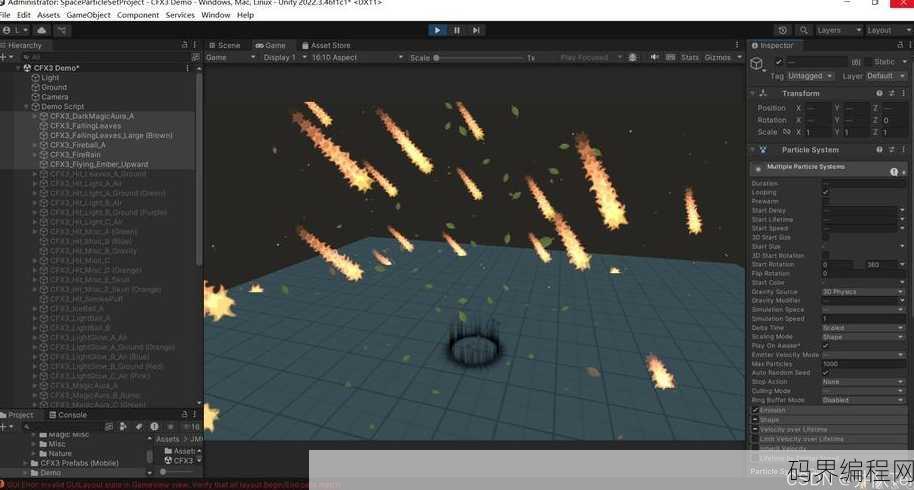Click the Game view Scale slider
This screenshot has width=914, height=490.
point(478,58)
